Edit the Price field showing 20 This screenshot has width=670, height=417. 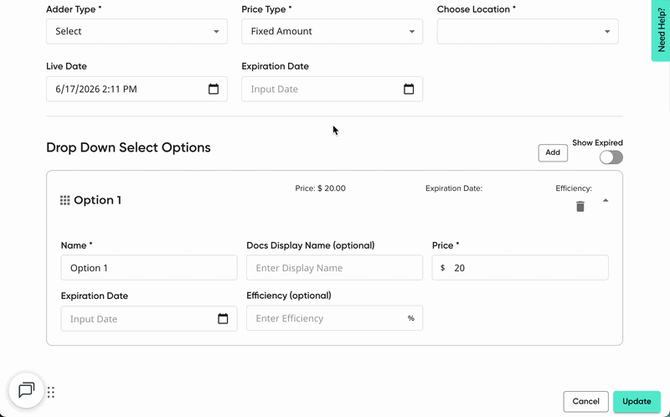[520, 268]
